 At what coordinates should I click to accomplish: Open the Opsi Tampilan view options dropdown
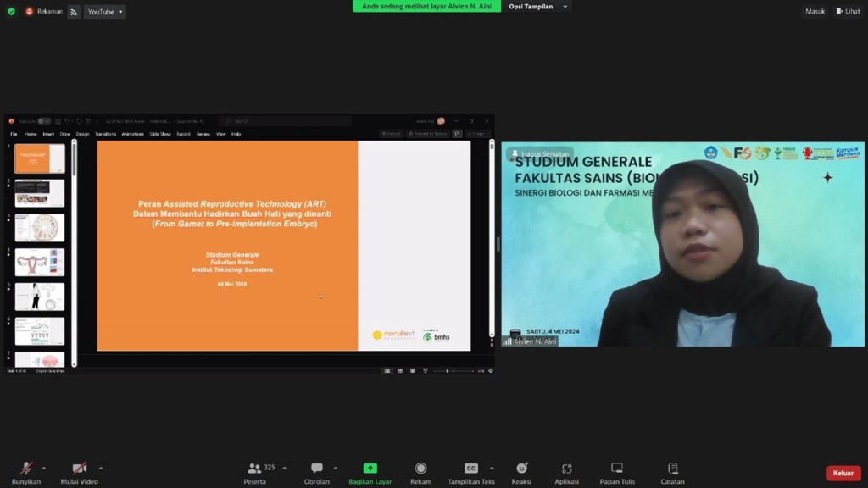[x=537, y=7]
